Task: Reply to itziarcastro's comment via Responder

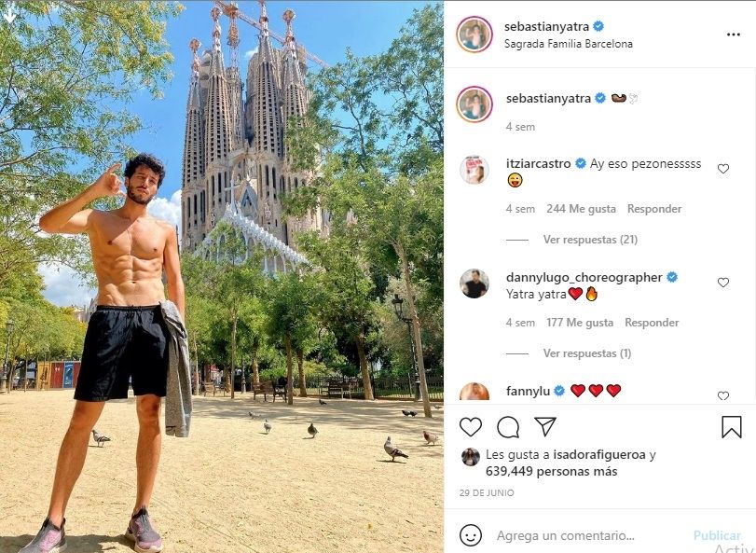Action: [653, 209]
